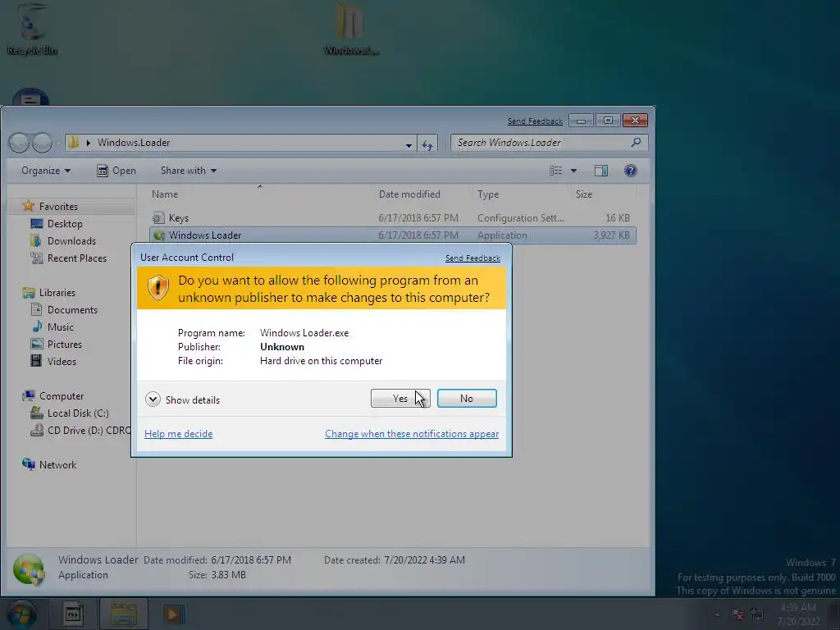The height and width of the screenshot is (630, 840).
Task: Open CD Drive (D:) entry
Action: 89,430
